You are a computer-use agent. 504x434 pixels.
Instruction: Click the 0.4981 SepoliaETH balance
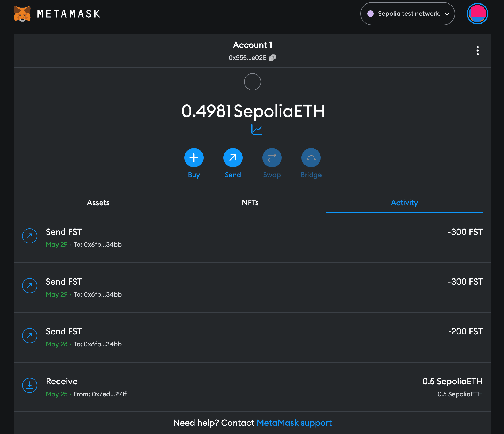253,111
